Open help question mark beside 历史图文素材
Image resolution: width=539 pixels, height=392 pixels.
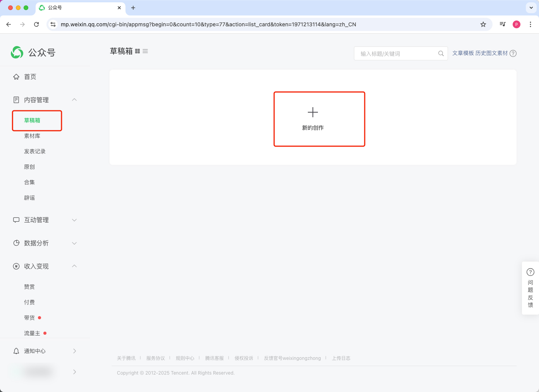513,53
